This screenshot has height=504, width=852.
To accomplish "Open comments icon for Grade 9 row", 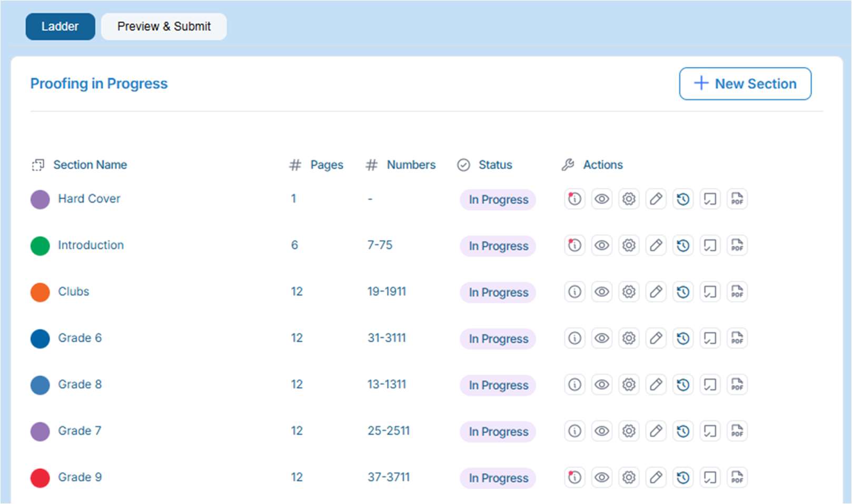I will tap(710, 477).
